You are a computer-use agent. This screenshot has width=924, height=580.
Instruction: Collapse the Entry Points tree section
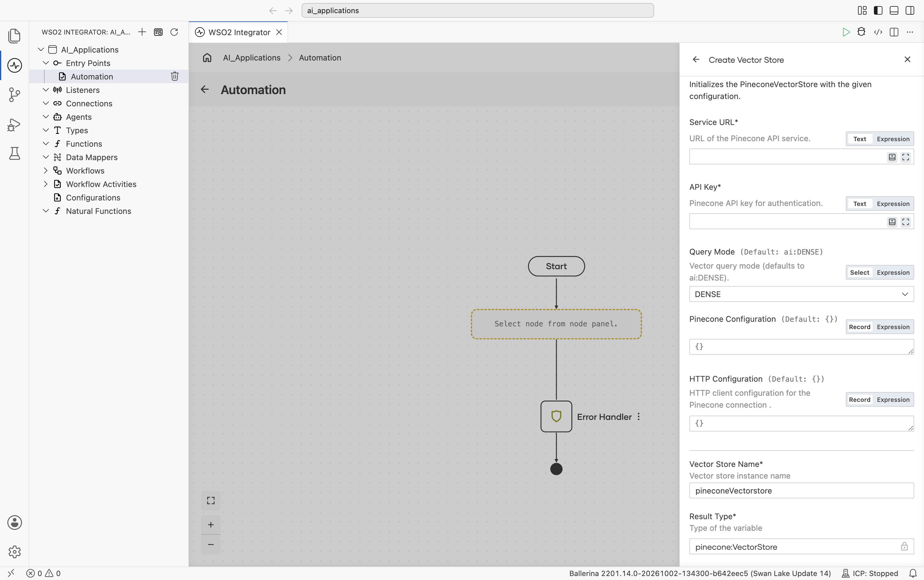[46, 63]
